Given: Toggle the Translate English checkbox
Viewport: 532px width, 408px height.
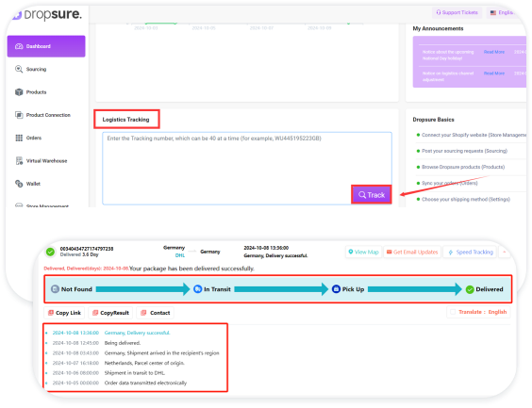Looking at the screenshot, I should click(453, 312).
